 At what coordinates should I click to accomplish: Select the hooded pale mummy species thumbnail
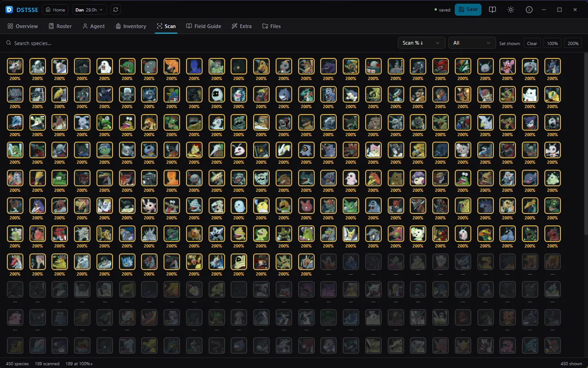[x=239, y=262]
